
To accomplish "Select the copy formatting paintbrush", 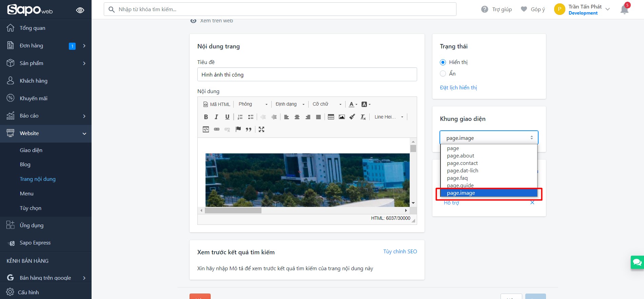I will (x=352, y=117).
